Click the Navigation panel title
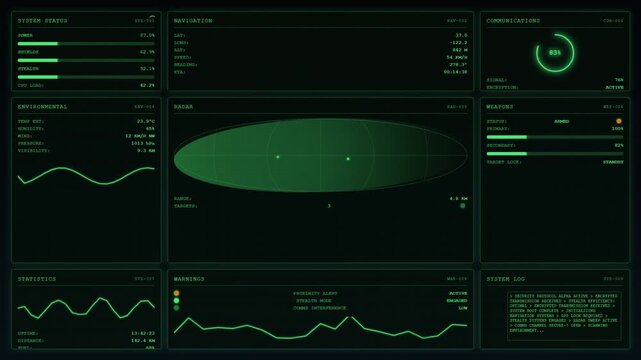 pyautogui.click(x=193, y=20)
